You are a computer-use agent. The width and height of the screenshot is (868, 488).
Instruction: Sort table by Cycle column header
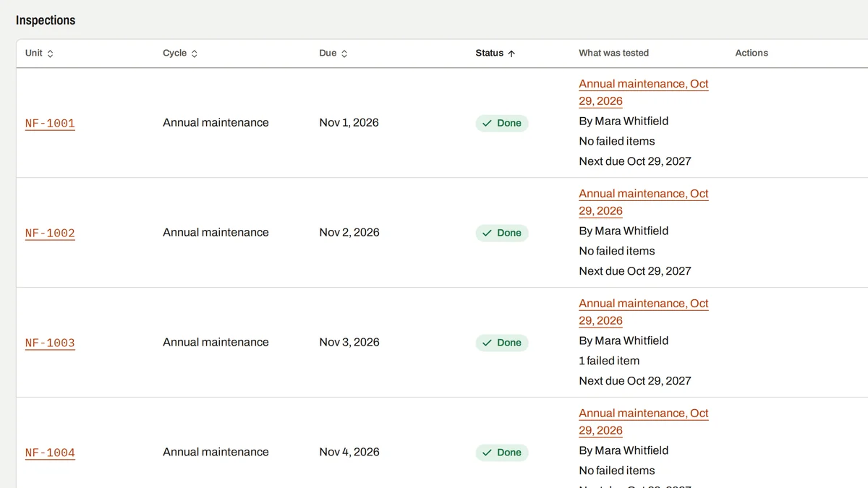point(180,53)
